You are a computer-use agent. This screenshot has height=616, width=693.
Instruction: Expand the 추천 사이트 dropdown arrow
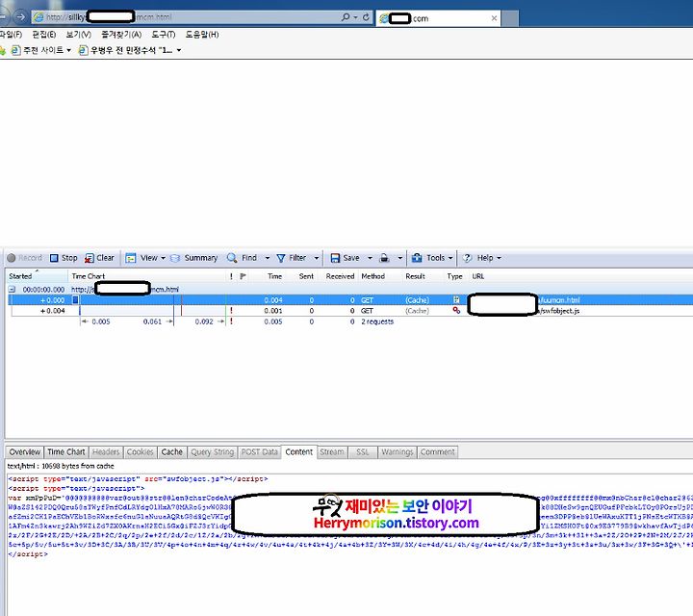point(69,50)
